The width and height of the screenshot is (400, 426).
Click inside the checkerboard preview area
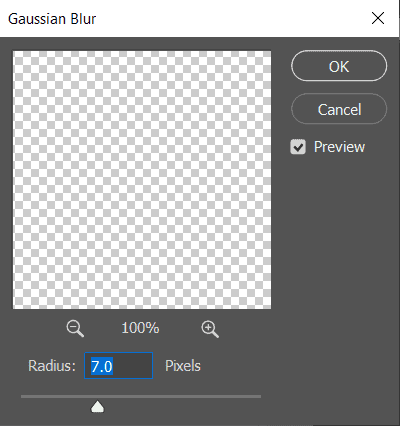point(142,180)
